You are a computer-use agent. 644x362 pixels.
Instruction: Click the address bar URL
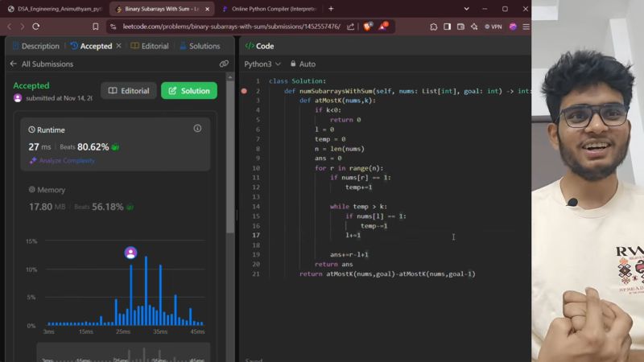231,27
